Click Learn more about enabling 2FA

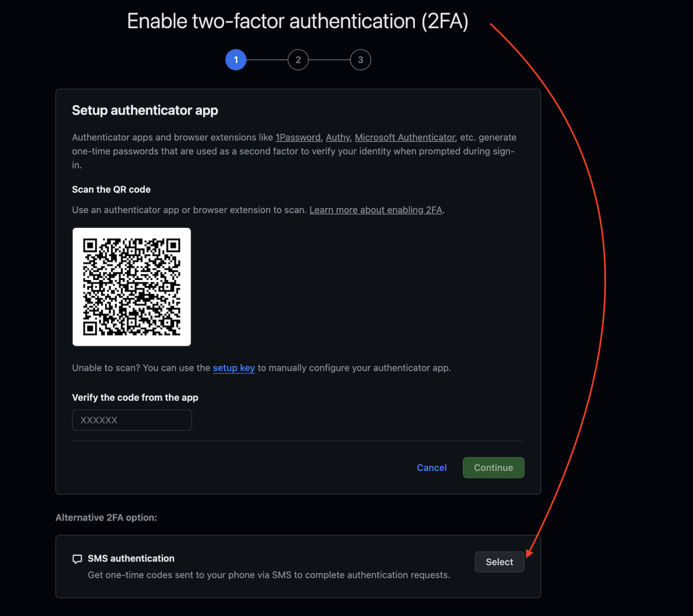376,210
